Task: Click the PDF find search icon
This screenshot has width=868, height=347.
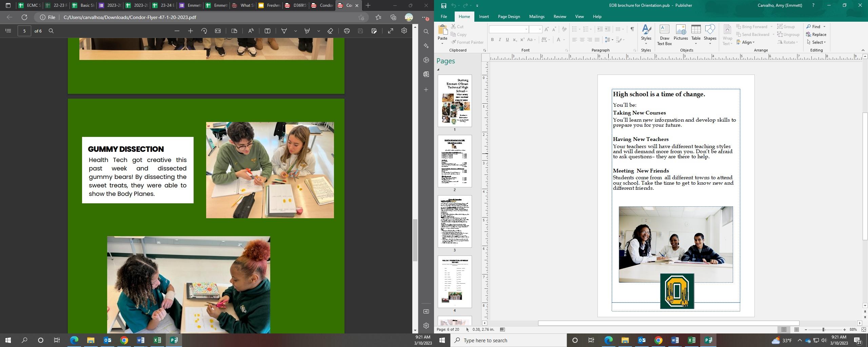Action: (51, 31)
